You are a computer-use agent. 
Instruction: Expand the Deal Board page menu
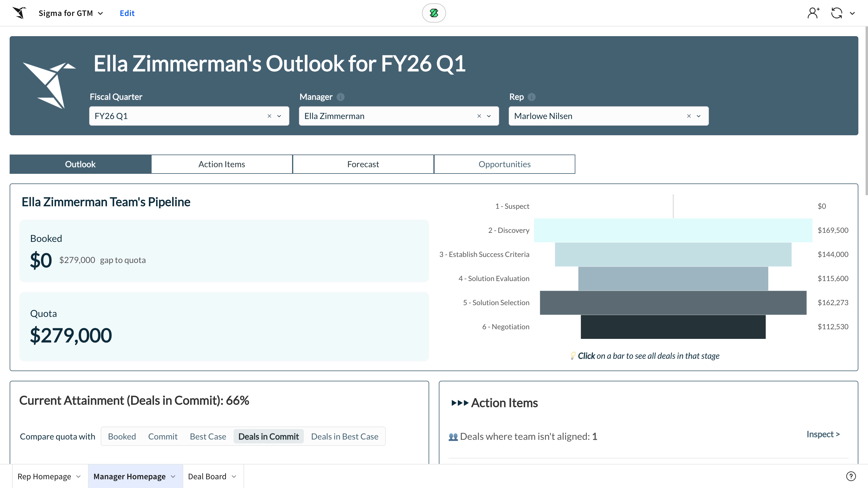point(234,477)
